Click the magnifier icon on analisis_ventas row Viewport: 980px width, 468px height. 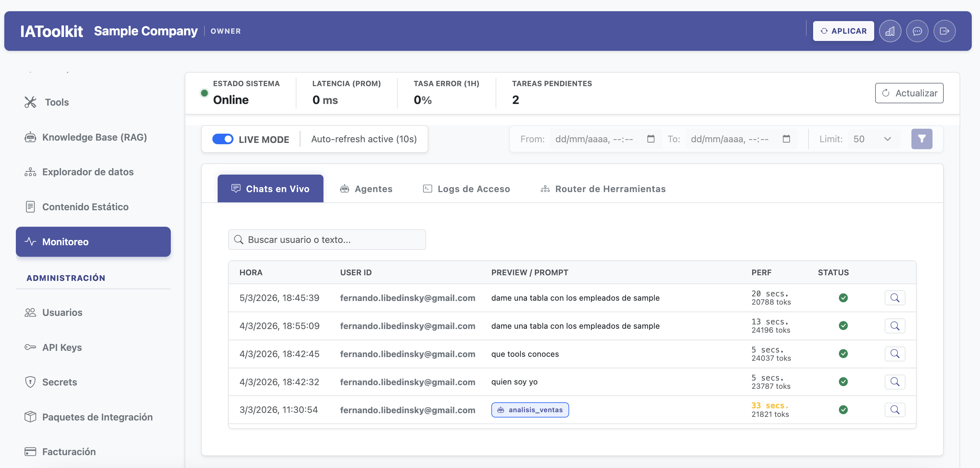(x=895, y=410)
